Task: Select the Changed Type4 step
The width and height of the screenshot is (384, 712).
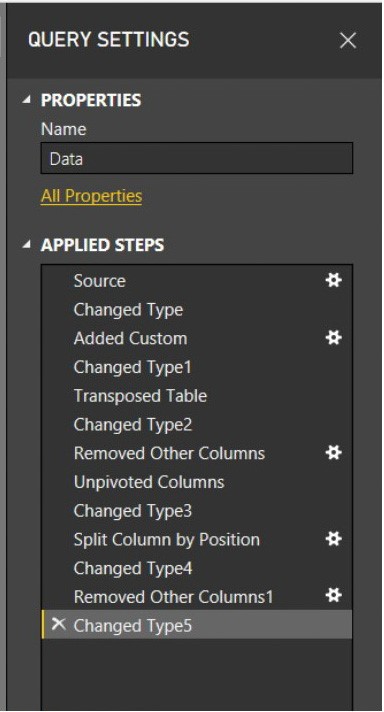Action: point(197,568)
